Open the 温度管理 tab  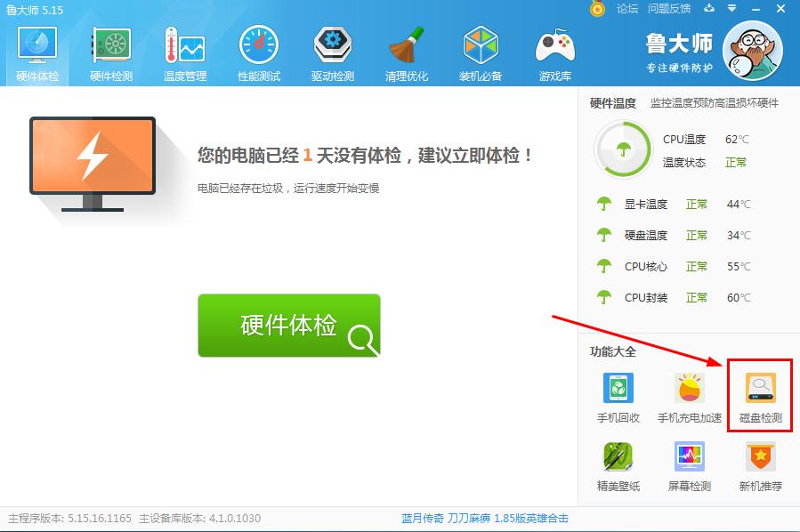(x=185, y=54)
